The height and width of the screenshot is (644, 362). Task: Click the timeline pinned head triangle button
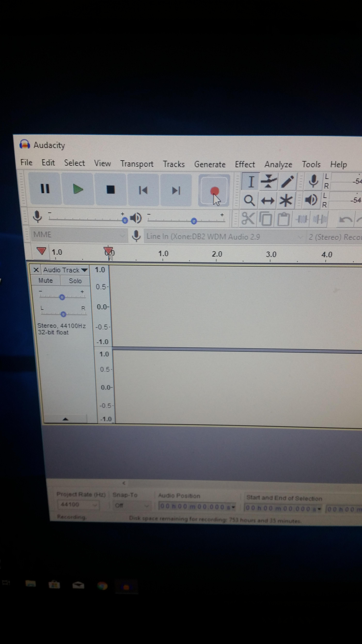tap(41, 251)
